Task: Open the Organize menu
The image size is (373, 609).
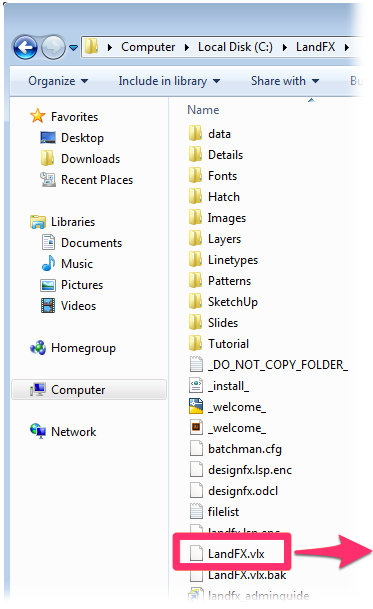Action: pyautogui.click(x=58, y=81)
